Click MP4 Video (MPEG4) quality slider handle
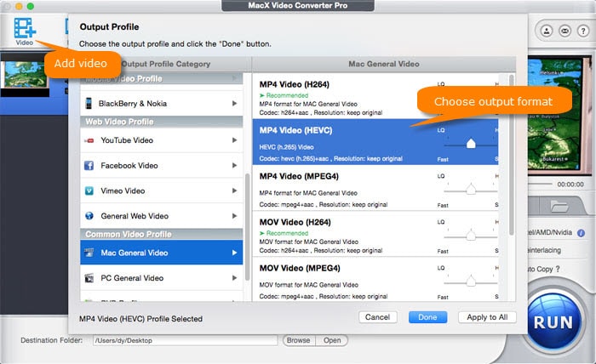Image resolution: width=596 pixels, height=364 pixels. [471, 189]
